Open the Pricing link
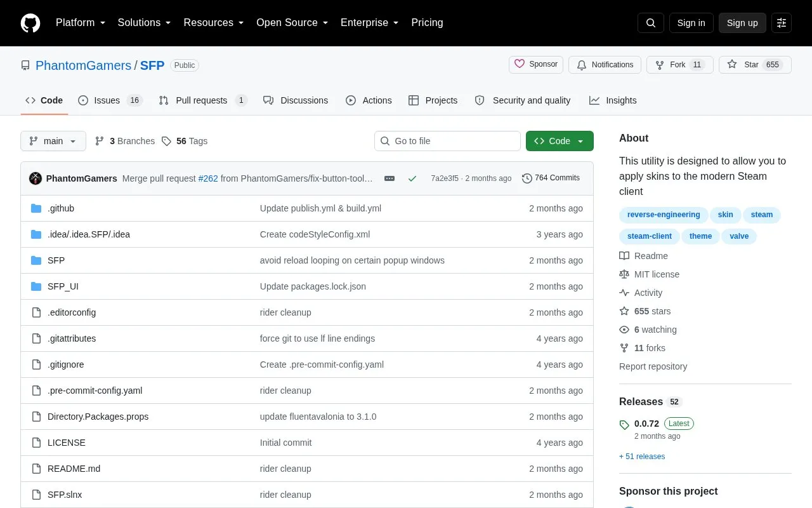Screen dimensions: 812x508 (x=427, y=23)
